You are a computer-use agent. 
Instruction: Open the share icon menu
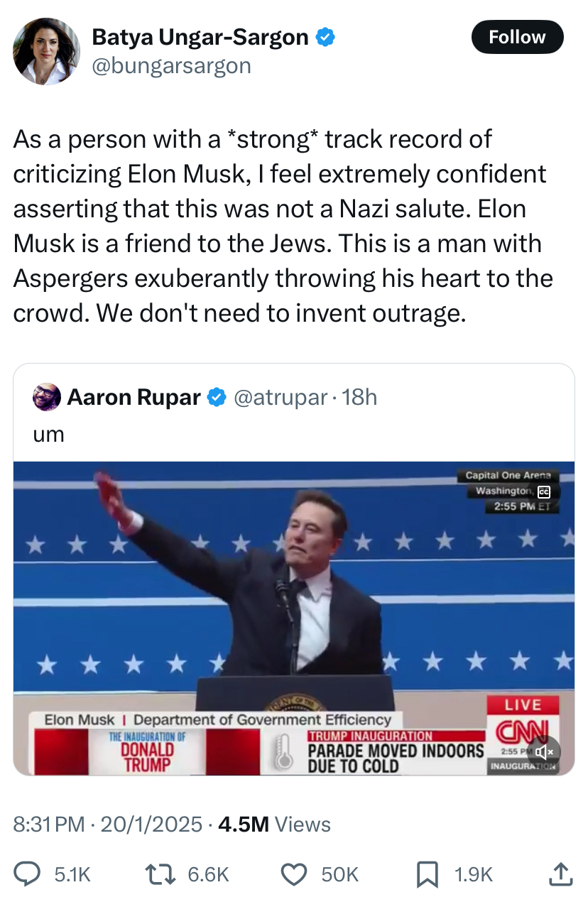[560, 874]
